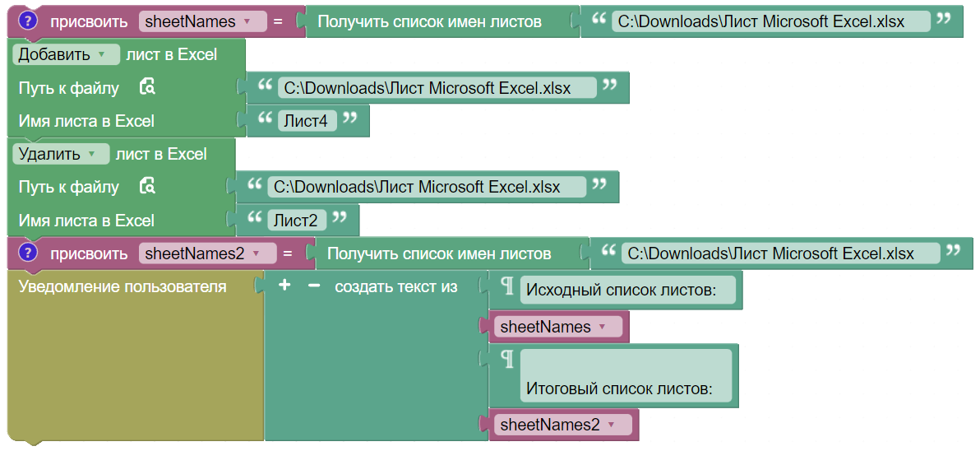Edit the Лист2 sheet name field
The width and height of the screenshot is (980, 451).
tap(298, 221)
